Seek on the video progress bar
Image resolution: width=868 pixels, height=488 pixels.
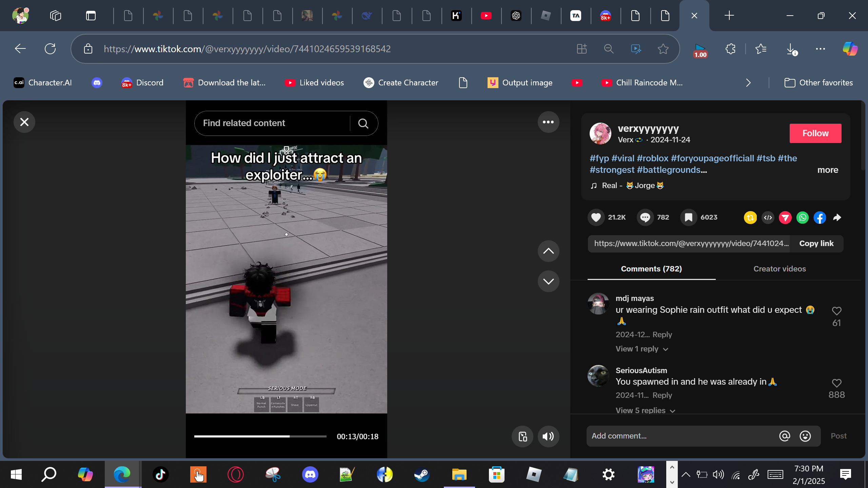(260, 436)
